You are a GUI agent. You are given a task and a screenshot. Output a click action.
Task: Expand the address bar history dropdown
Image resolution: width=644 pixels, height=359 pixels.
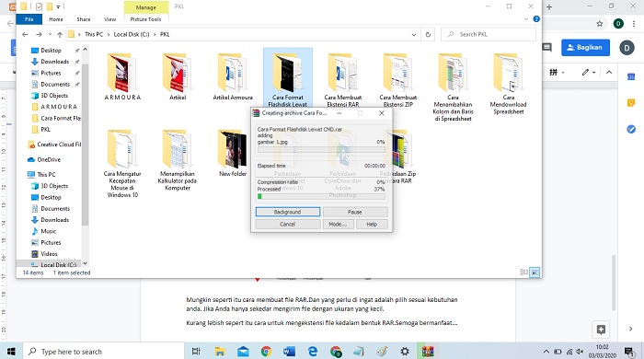(414, 35)
